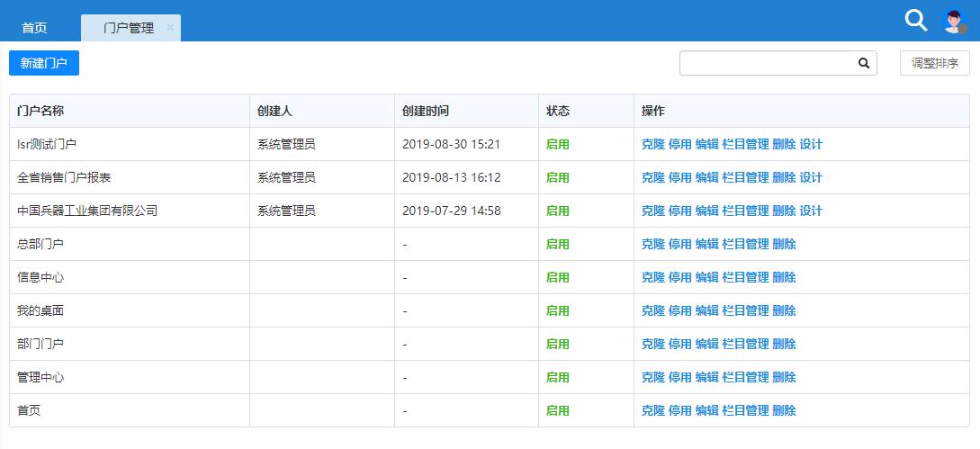Switch to the 首页 tab

tap(34, 28)
